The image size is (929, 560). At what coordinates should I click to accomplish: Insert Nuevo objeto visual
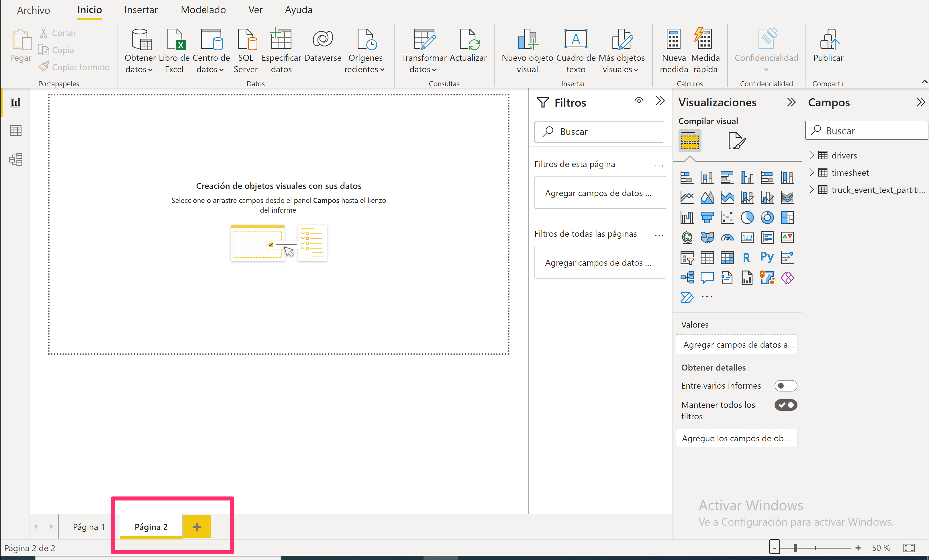[x=527, y=51]
